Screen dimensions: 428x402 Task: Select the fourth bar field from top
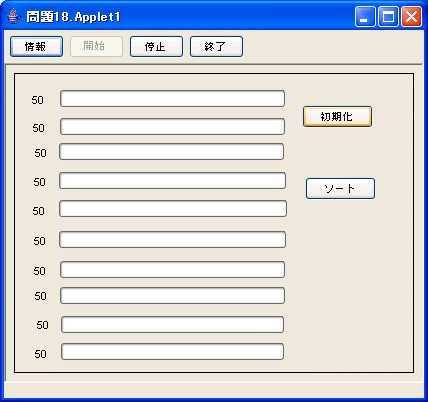coord(173,181)
